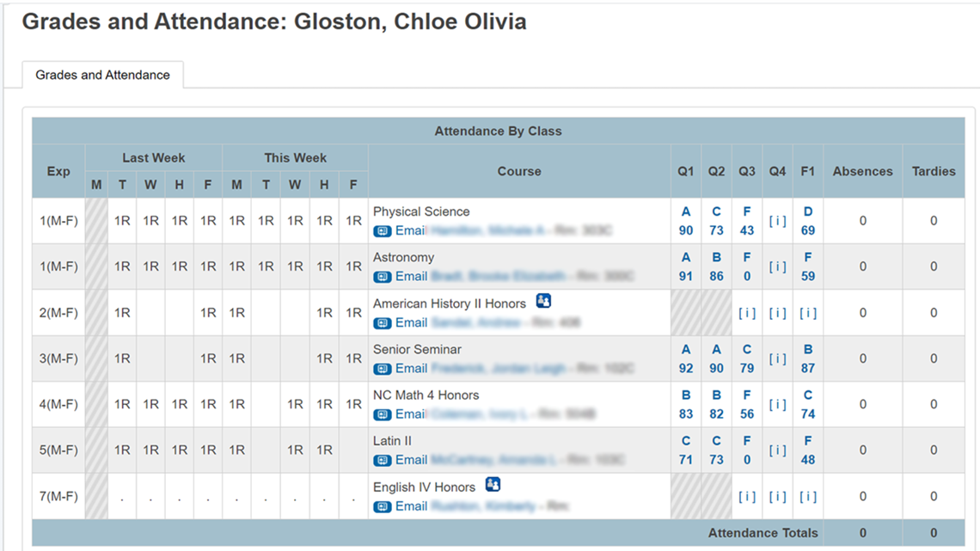
Task: Open Physical Science Q3 grade F 43
Action: [x=747, y=221]
